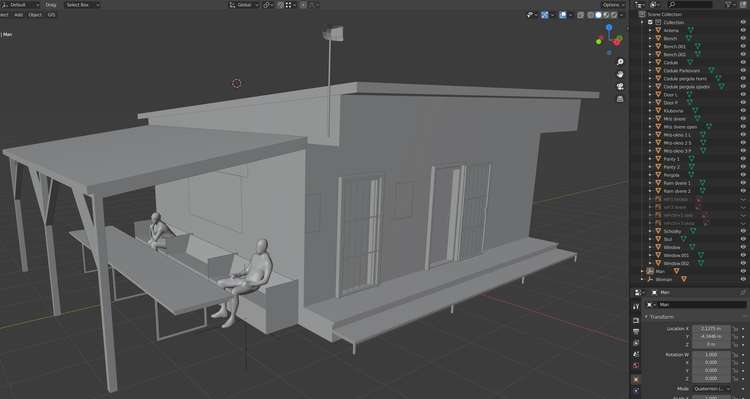Collapse the Transform panel

tap(660, 317)
